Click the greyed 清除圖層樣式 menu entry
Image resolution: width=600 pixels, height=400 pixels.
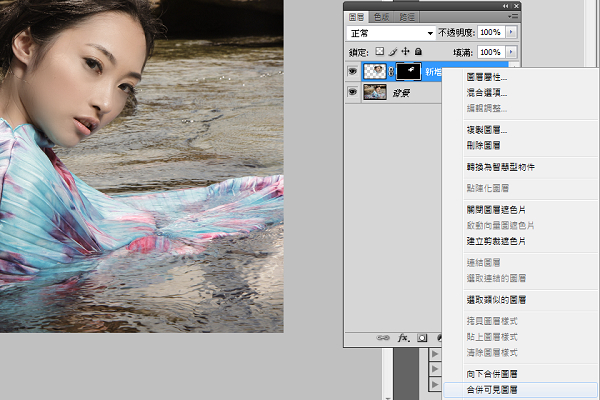[x=492, y=353]
